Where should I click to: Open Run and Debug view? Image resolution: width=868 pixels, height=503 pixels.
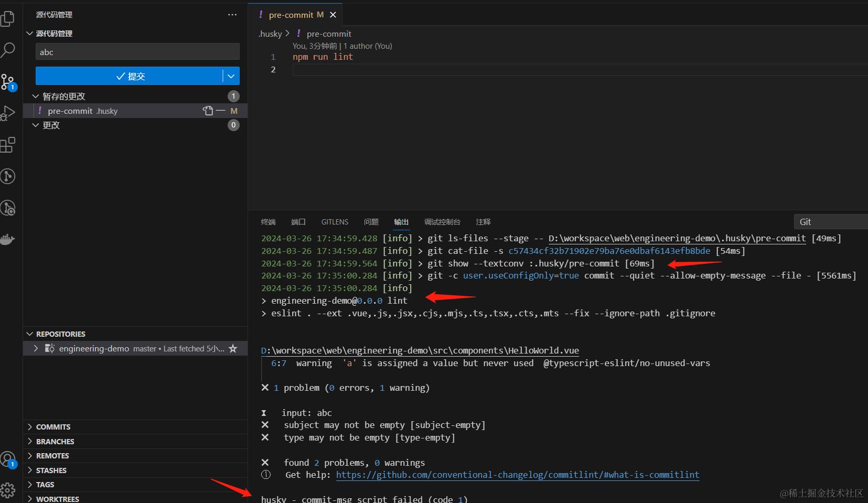pyautogui.click(x=7, y=113)
